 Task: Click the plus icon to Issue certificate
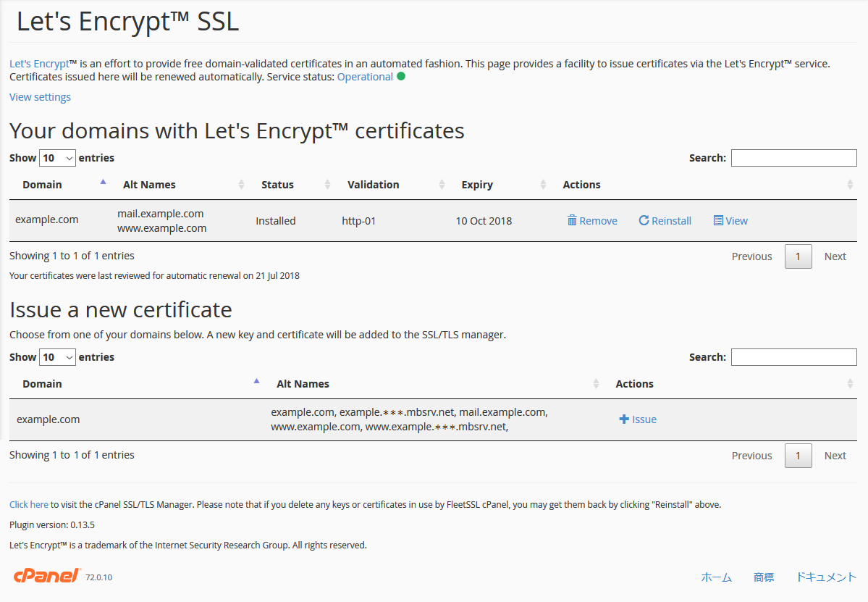(624, 419)
